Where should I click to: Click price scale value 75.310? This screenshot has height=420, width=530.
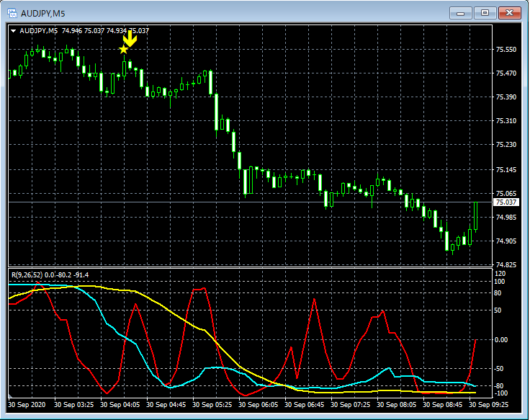coord(506,121)
